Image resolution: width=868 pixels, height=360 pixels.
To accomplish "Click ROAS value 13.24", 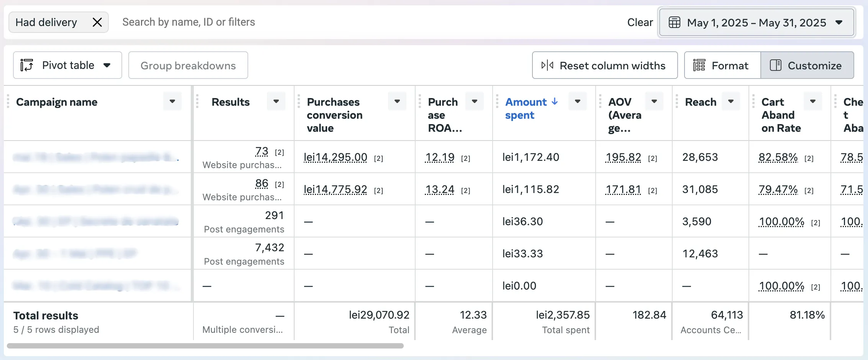I will click(440, 190).
